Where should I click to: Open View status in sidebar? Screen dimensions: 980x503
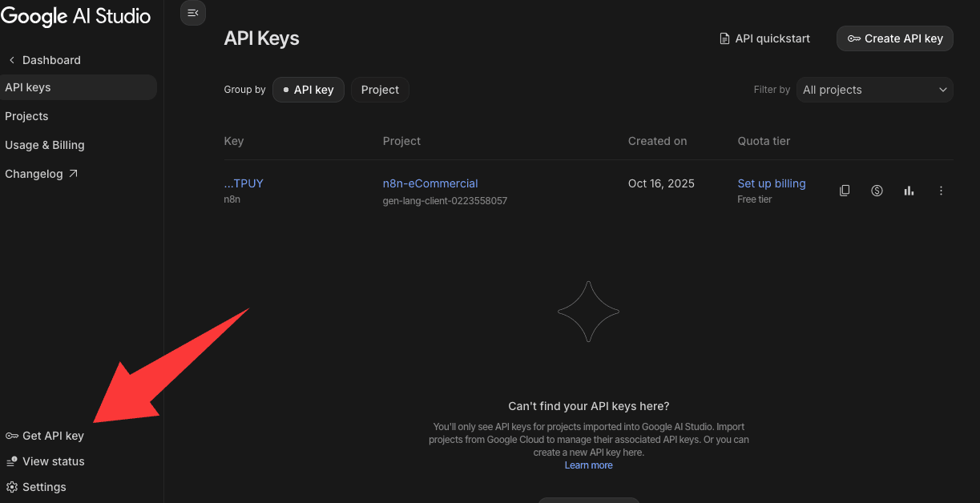click(45, 461)
